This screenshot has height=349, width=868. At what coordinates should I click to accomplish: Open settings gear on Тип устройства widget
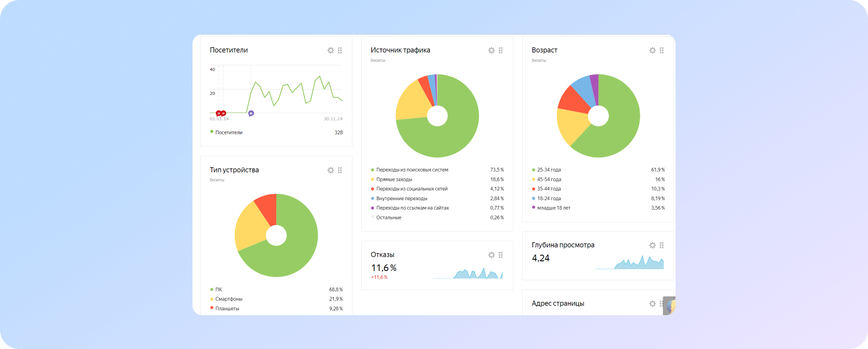[x=331, y=170]
